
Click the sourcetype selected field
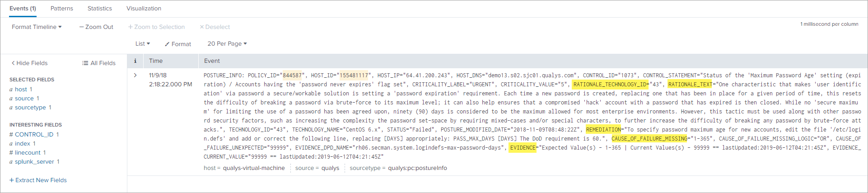pos(30,108)
